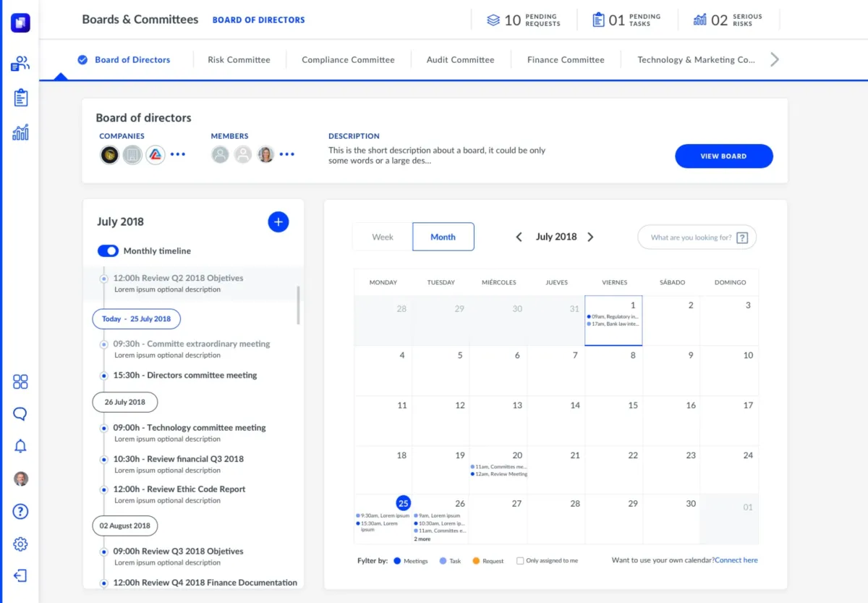Screen dimensions: 868x603
Task: Click the logout icon in the sidebar
Action: 20,575
